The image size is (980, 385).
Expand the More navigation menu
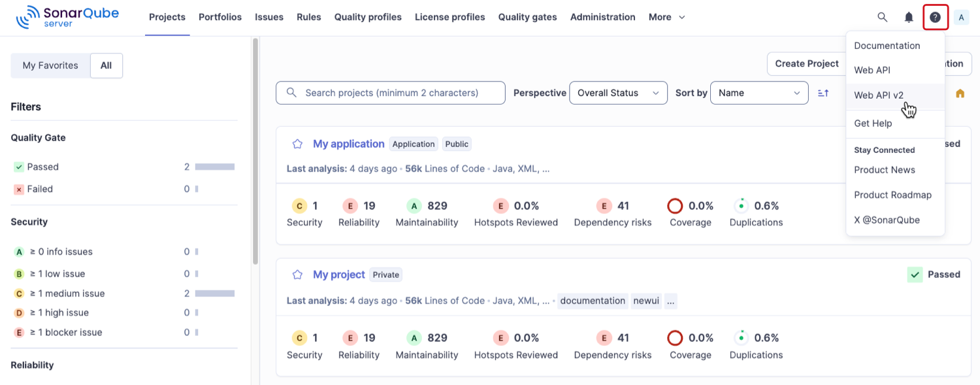click(667, 18)
